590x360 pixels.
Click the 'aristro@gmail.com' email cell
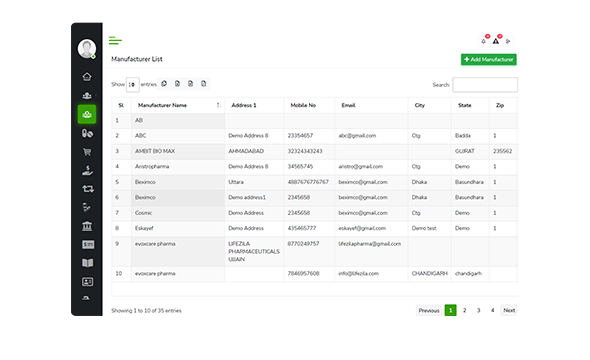click(x=371, y=167)
